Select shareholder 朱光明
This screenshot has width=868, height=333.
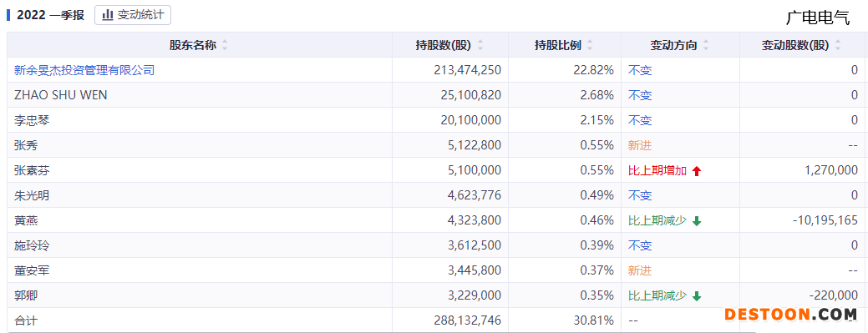pos(32,195)
